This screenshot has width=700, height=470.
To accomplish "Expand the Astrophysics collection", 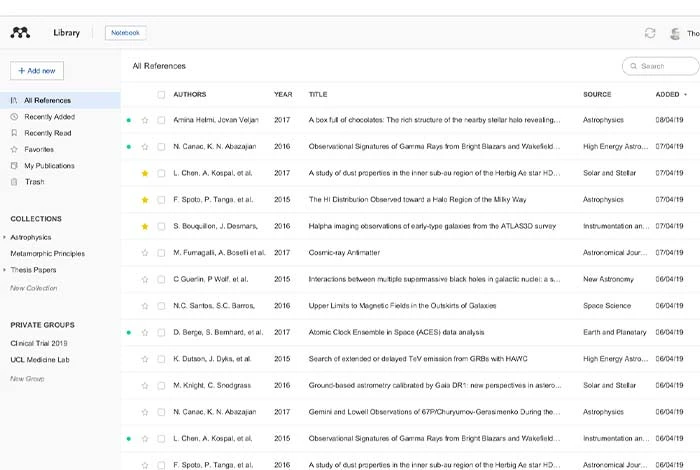I will pos(5,238).
